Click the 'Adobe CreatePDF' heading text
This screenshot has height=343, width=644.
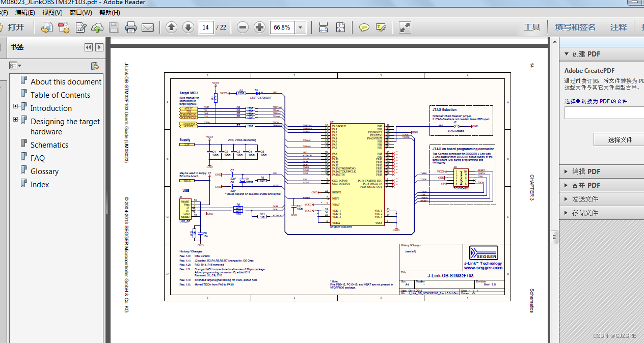589,71
